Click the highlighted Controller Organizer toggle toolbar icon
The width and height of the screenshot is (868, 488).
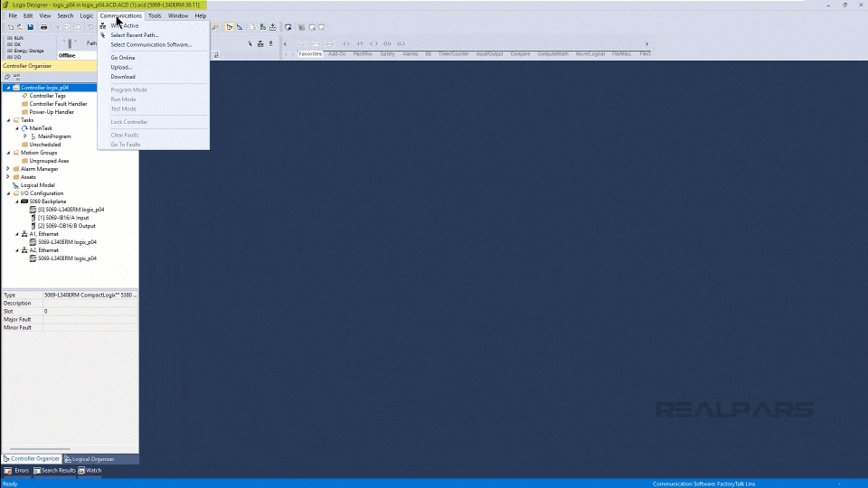click(229, 27)
